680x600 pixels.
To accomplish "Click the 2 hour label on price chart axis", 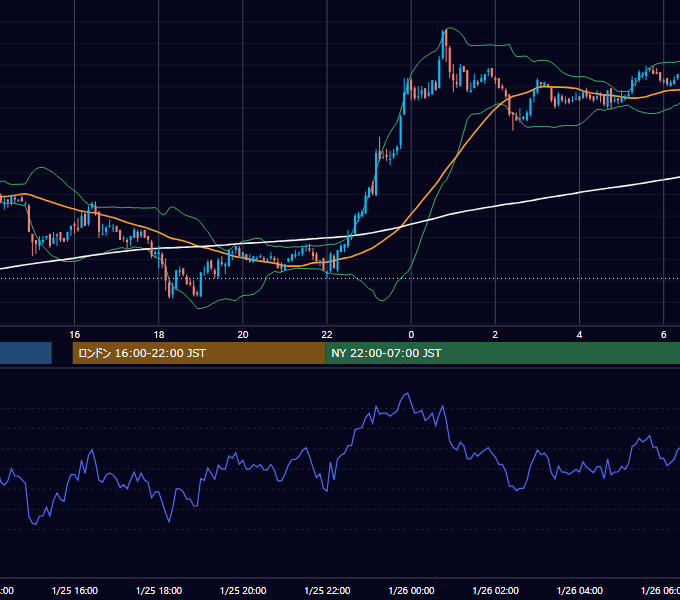I will (495, 335).
